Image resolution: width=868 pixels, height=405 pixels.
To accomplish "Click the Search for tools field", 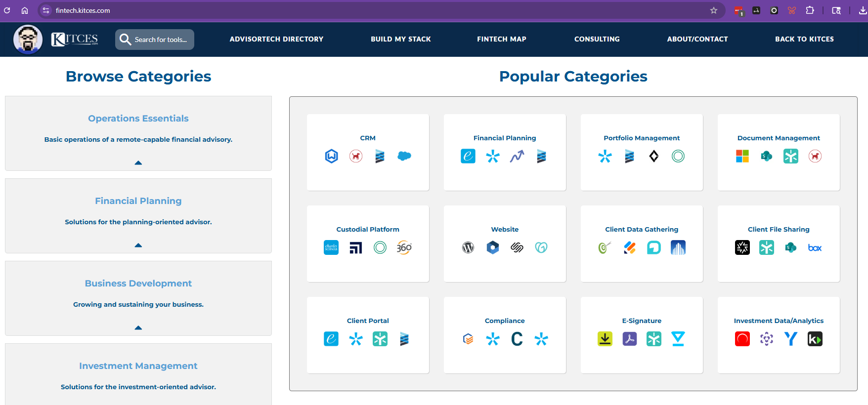I will [155, 40].
